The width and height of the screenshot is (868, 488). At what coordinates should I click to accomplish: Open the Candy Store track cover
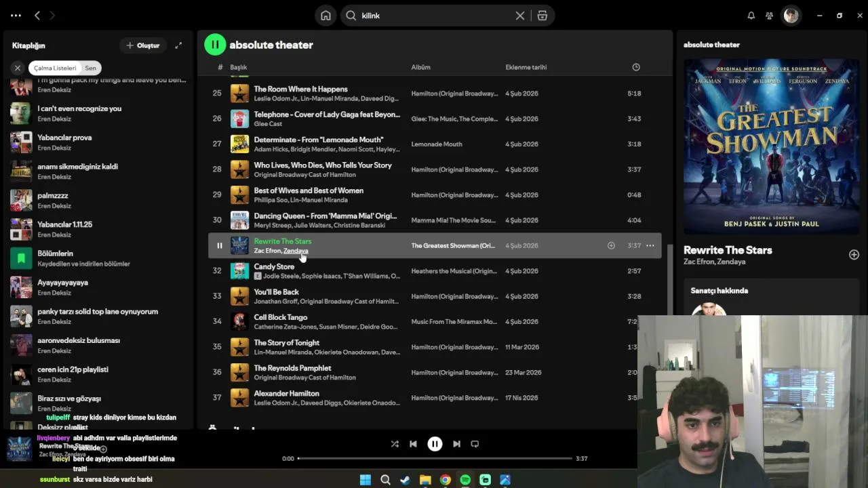[239, 271]
